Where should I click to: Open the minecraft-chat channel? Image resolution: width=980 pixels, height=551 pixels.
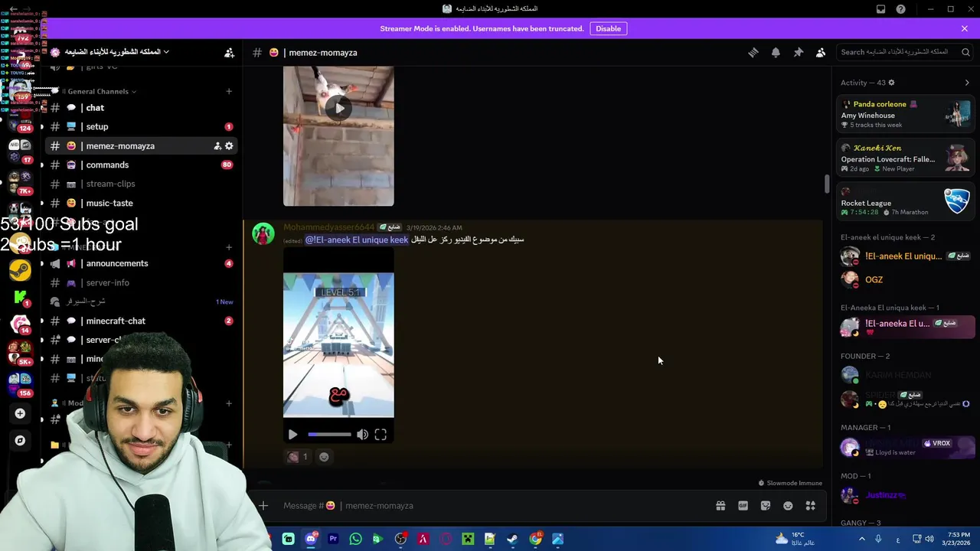[142, 321]
